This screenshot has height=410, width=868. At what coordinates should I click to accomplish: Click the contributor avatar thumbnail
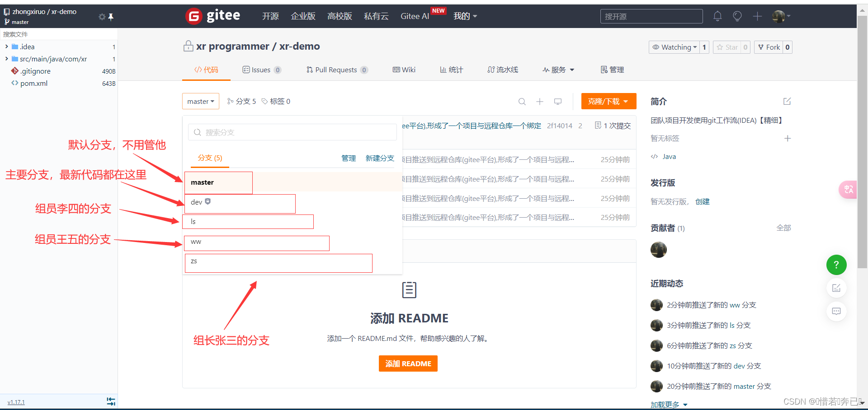(x=659, y=250)
